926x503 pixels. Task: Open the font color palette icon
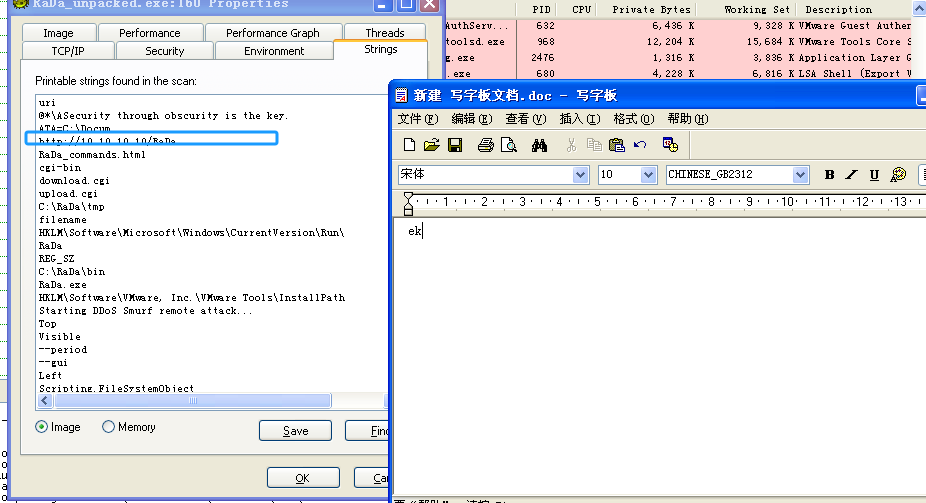898,174
